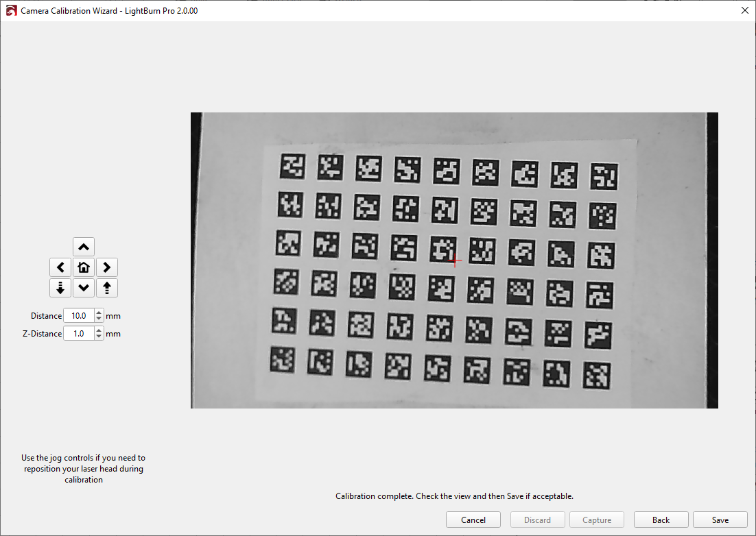Increase the Z-Distance value with up spinner
Viewport: 756px width, 536px height.
[x=99, y=331]
